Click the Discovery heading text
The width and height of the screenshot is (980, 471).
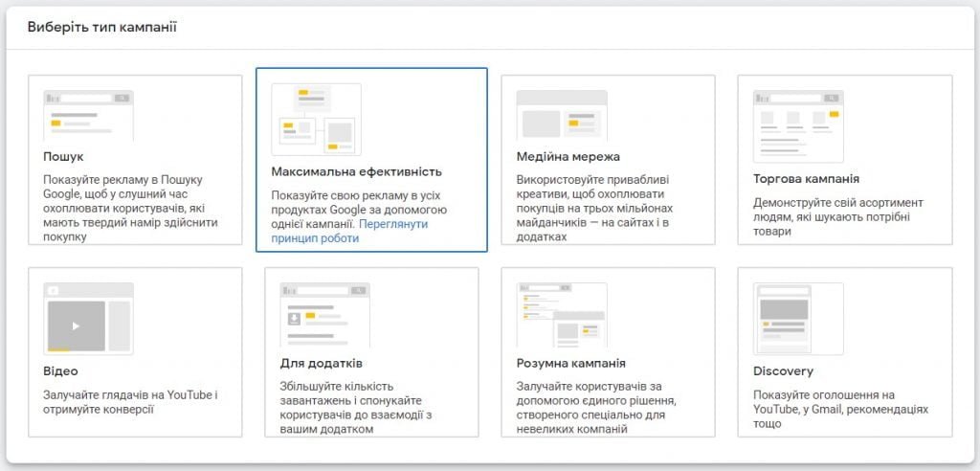pyautogui.click(x=783, y=370)
